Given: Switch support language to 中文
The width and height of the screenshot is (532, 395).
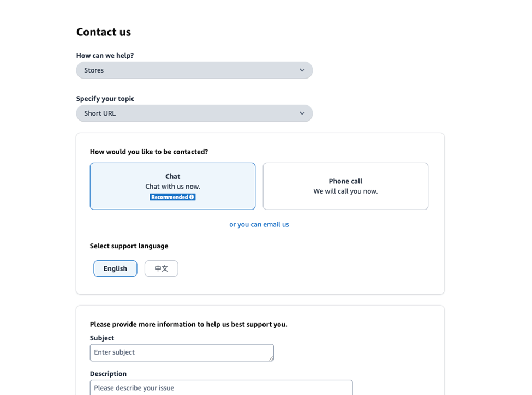Looking at the screenshot, I should pos(162,268).
